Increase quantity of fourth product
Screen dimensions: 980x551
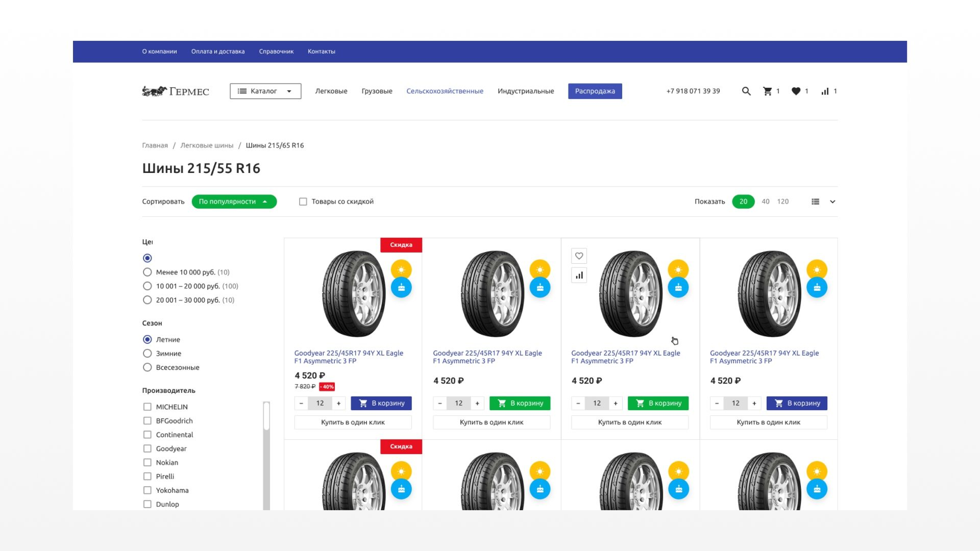[x=754, y=403]
